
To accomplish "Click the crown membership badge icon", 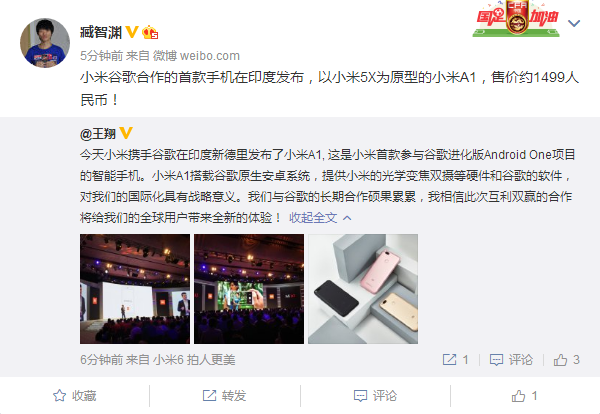I will coord(150,32).
